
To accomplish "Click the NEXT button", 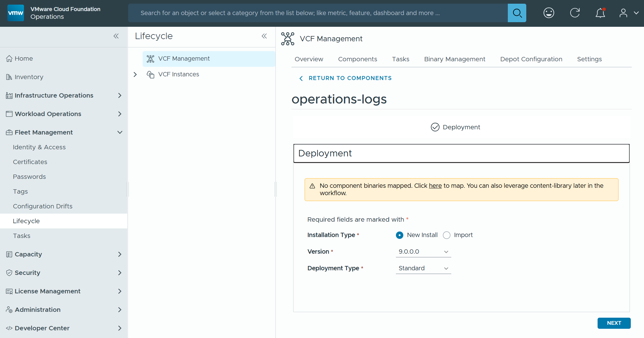I will click(x=614, y=323).
